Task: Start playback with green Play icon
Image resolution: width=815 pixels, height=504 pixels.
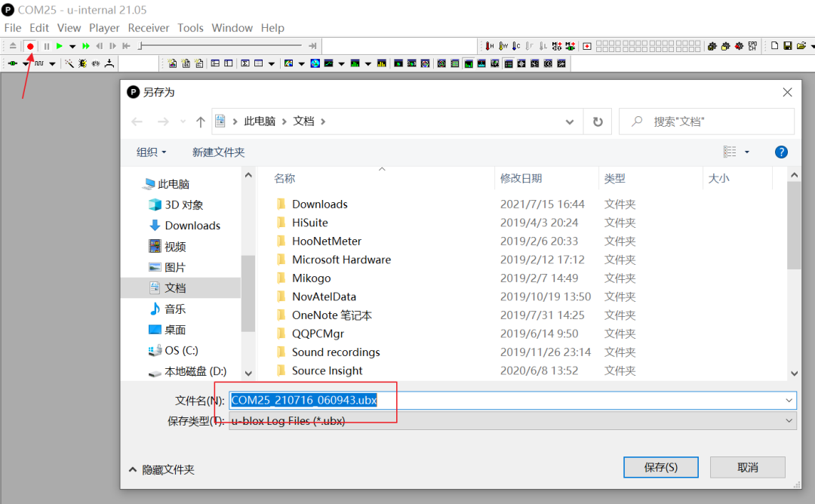Action: click(x=60, y=46)
